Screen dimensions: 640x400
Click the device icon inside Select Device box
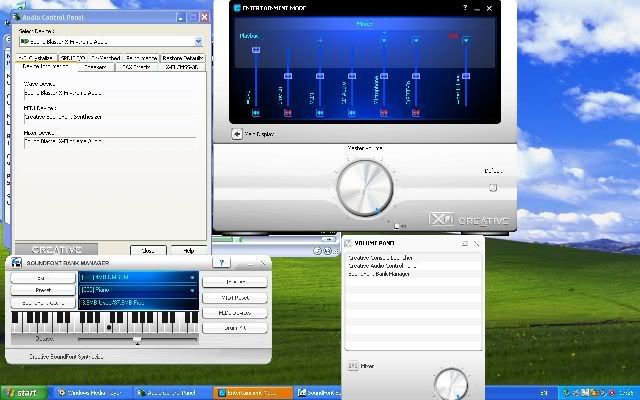25,42
